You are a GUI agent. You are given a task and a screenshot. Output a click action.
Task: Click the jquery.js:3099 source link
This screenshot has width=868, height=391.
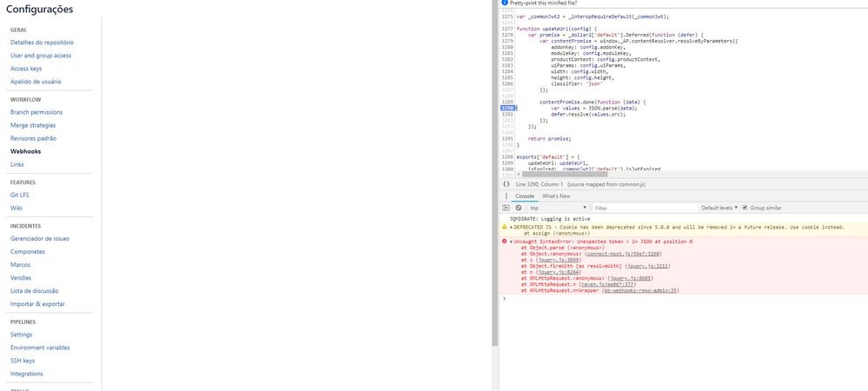[559, 261]
